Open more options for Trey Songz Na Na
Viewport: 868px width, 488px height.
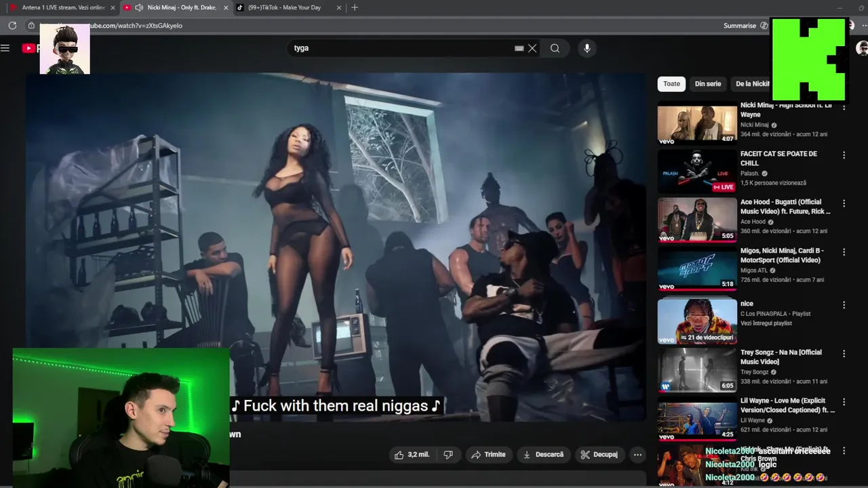point(844,354)
